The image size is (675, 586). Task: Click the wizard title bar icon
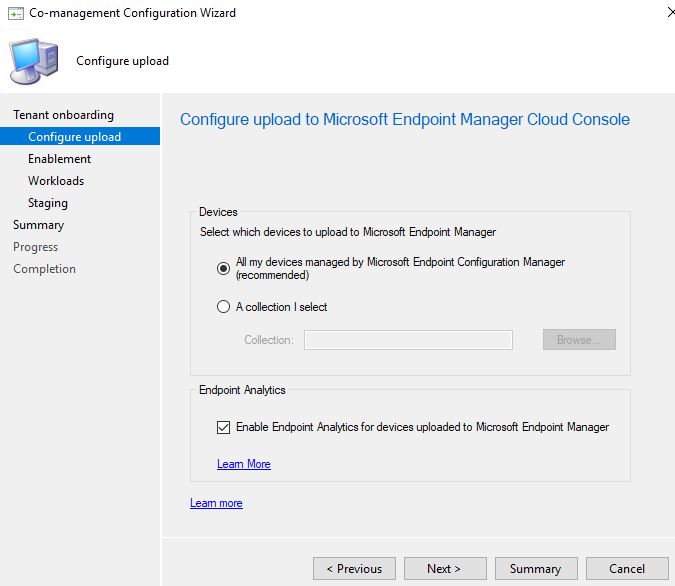pyautogui.click(x=15, y=13)
